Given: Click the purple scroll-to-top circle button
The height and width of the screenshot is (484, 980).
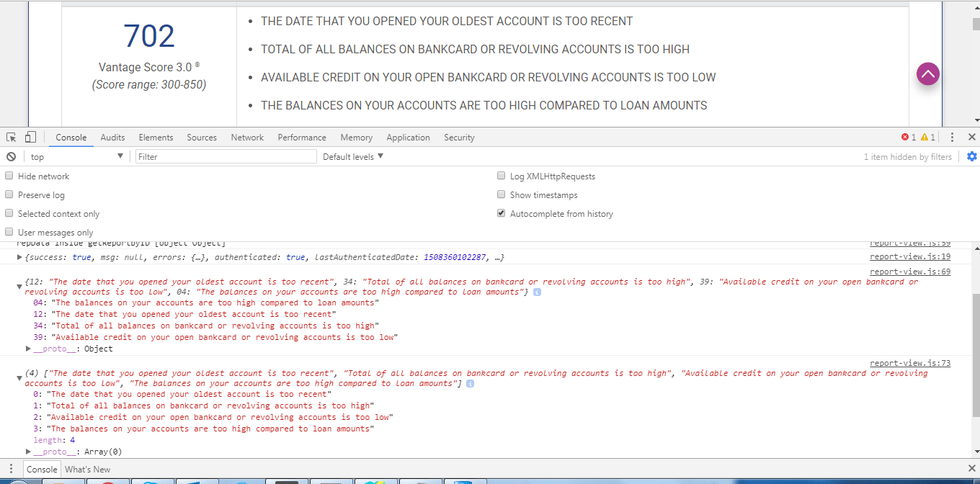Looking at the screenshot, I should click(x=927, y=73).
